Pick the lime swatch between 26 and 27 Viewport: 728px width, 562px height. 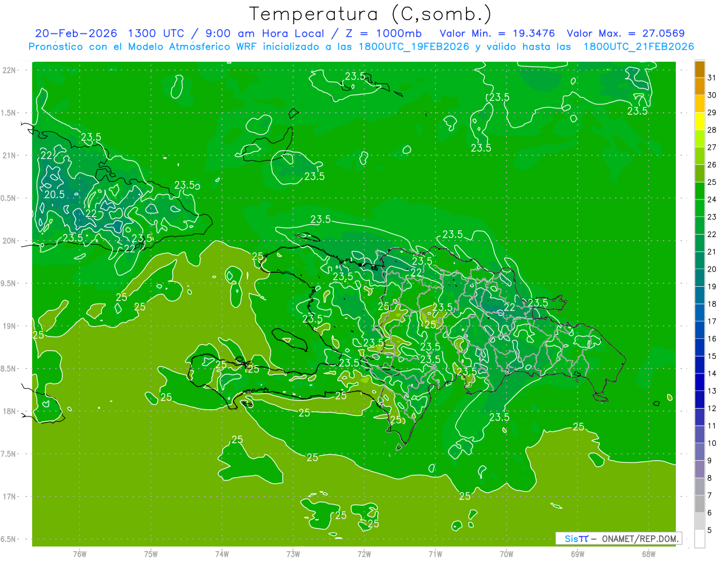pyautogui.click(x=699, y=156)
